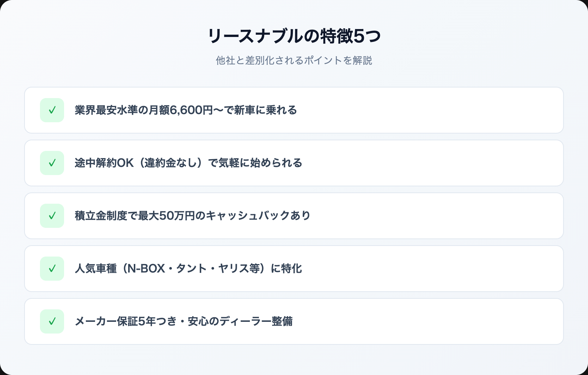Click the text メーカー保証5年つき・安心のディーラー整備
Viewport: 588px width, 375px height.
(184, 321)
